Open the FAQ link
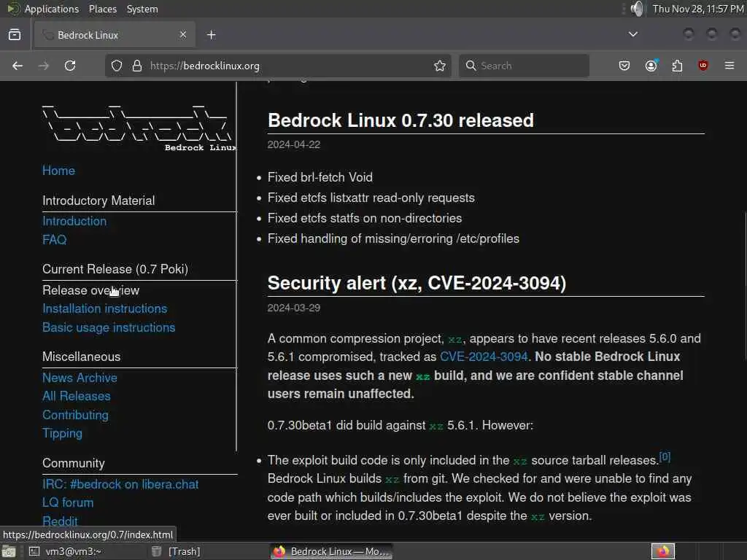747x560 pixels. (54, 239)
